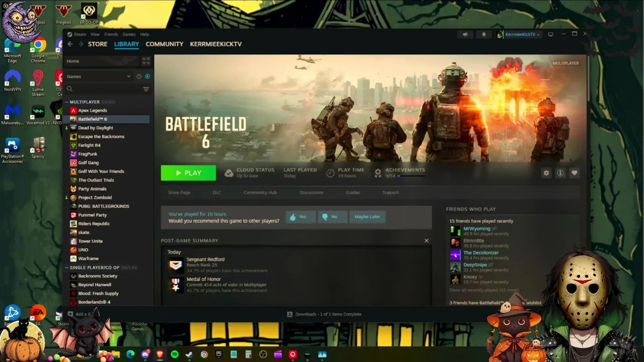Viewport: 644px width, 362px height.
Task: Collapse SINGLE PLAYER/CO OP collection
Action: coord(66,267)
